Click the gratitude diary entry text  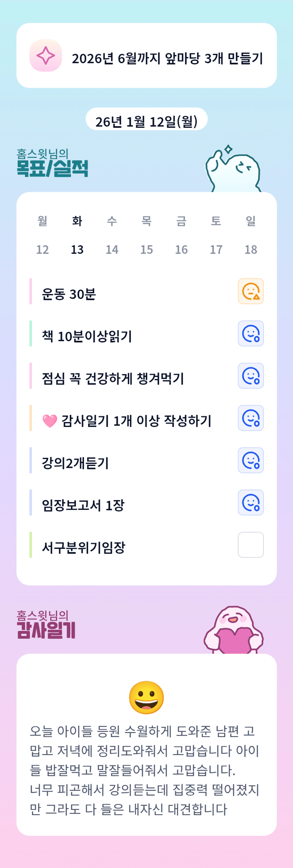(144, 770)
